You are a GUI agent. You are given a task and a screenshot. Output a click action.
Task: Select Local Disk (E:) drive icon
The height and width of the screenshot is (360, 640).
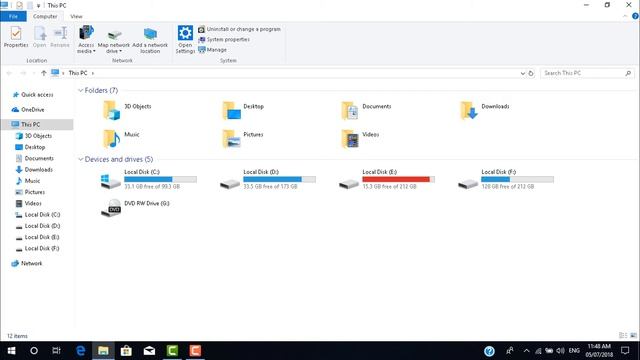tap(349, 184)
